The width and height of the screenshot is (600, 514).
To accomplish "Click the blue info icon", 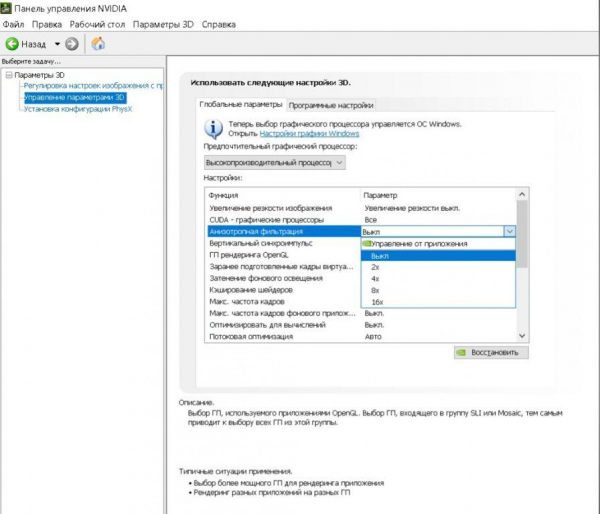I will [x=214, y=129].
